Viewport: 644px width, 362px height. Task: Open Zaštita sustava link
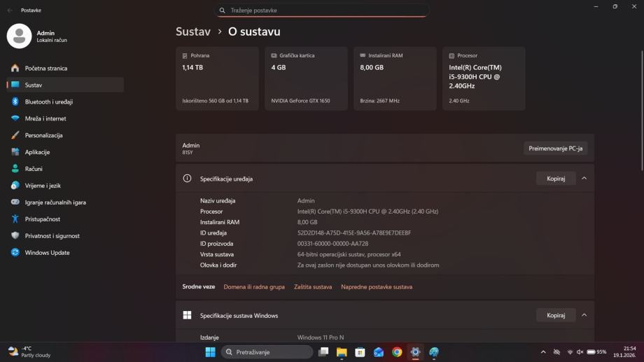(313, 287)
